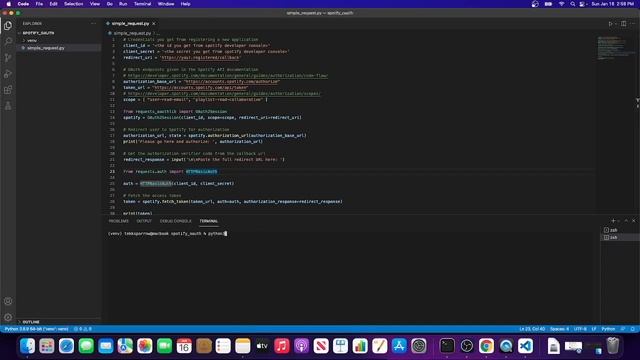Open the Explorer view in the activity bar
The width and height of the screenshot is (640, 360).
tap(8, 25)
